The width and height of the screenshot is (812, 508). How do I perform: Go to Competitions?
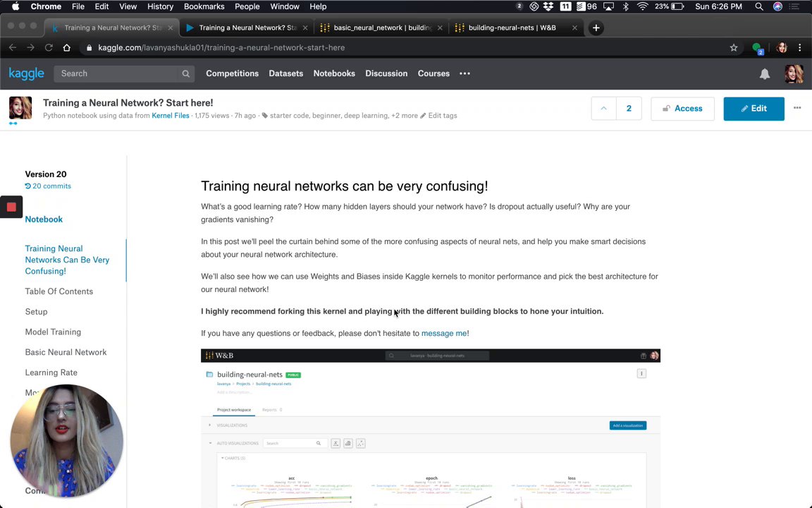[232, 73]
